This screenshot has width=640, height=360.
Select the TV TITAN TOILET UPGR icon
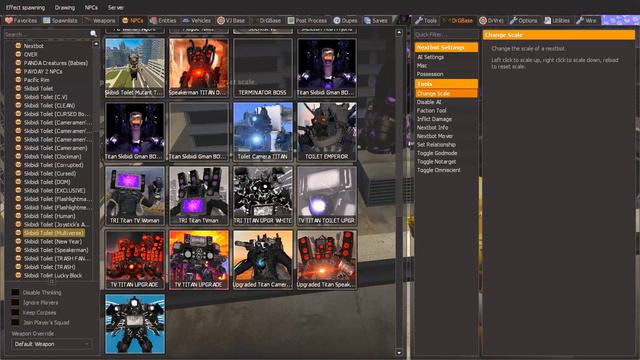327,196
